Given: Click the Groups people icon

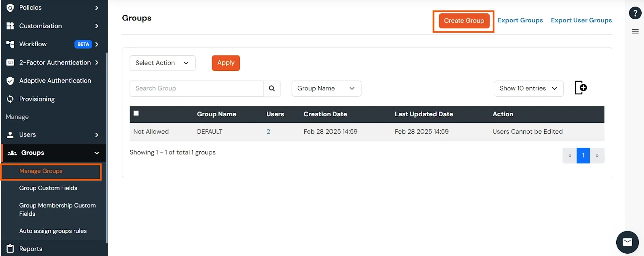Looking at the screenshot, I should (12, 153).
